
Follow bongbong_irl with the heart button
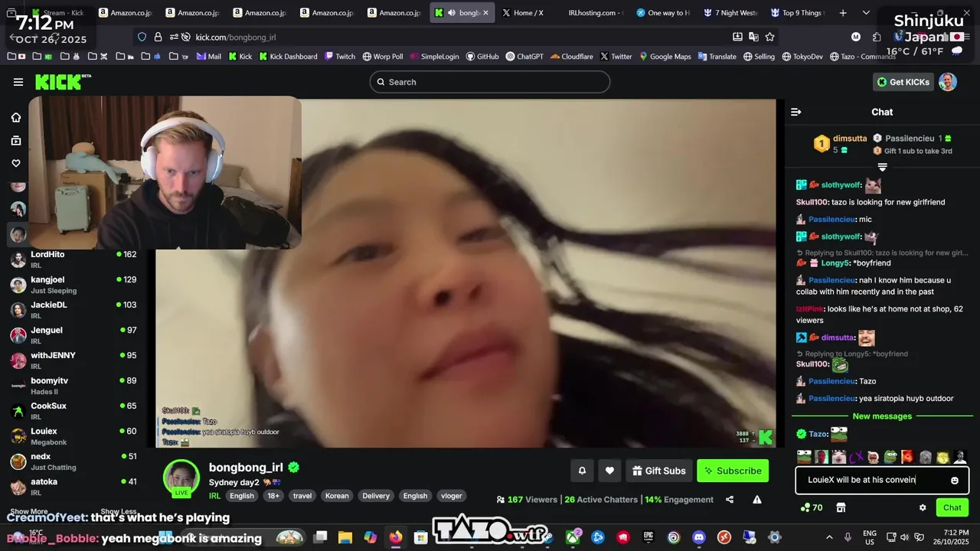609,471
